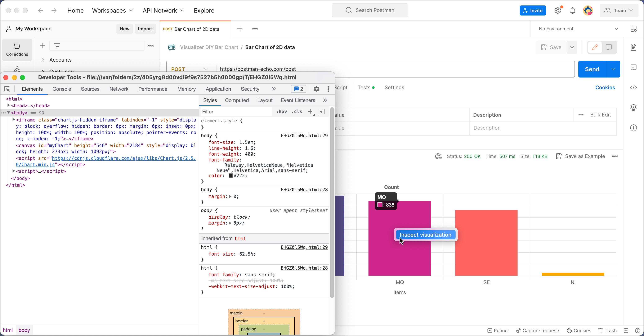This screenshot has width=644, height=336.
Task: Switch to the Console tab in DevTools
Action: pyautogui.click(x=62, y=89)
